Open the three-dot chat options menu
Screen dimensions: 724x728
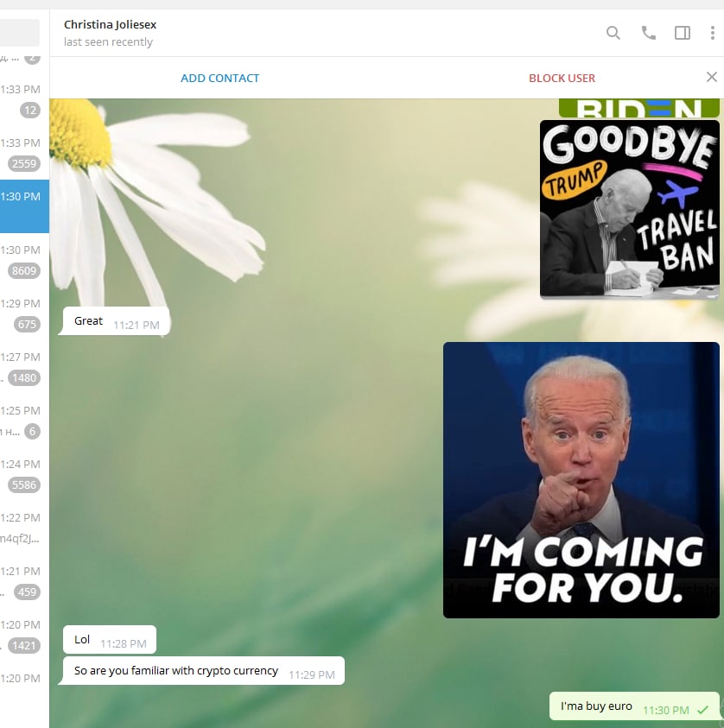tap(713, 33)
